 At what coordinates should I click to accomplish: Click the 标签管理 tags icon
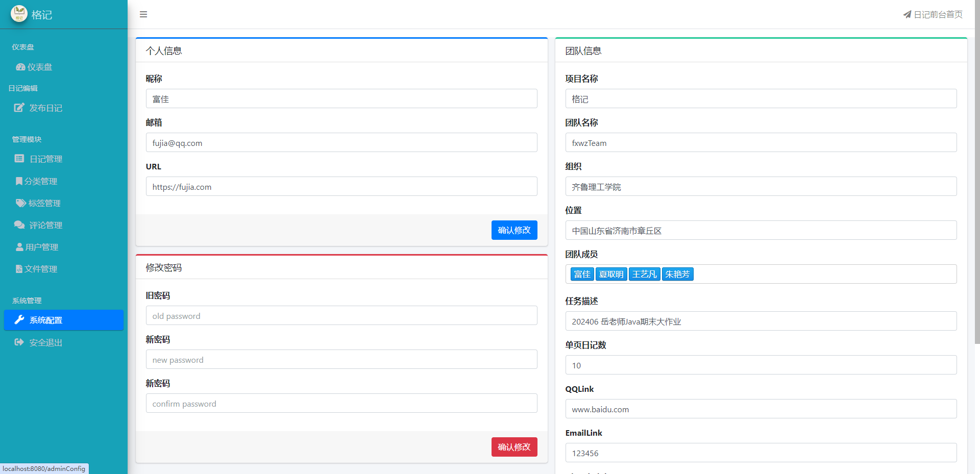[x=20, y=203]
